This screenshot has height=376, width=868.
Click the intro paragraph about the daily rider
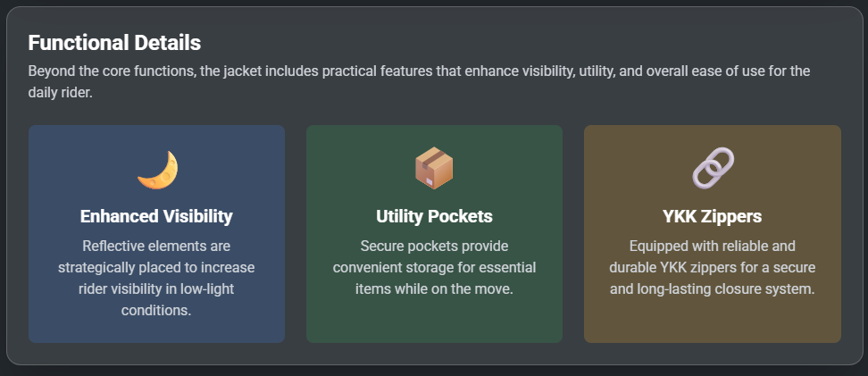[x=419, y=80]
